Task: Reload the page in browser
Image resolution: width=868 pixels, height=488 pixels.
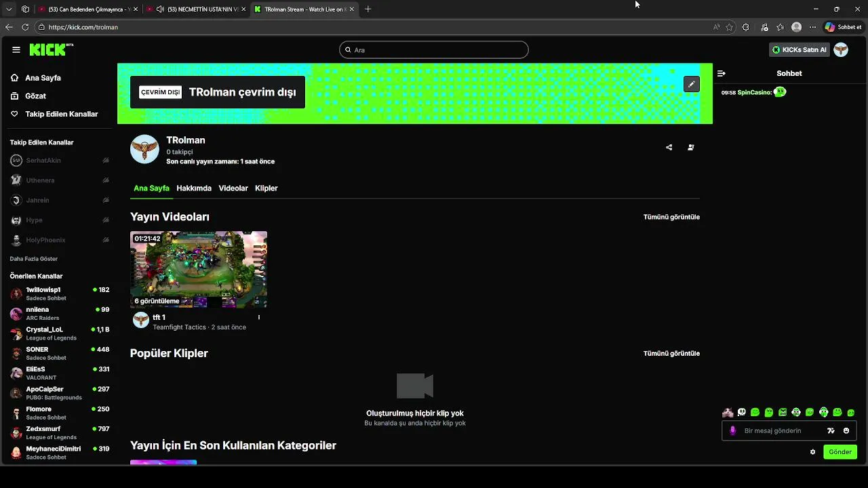Action: pyautogui.click(x=25, y=27)
